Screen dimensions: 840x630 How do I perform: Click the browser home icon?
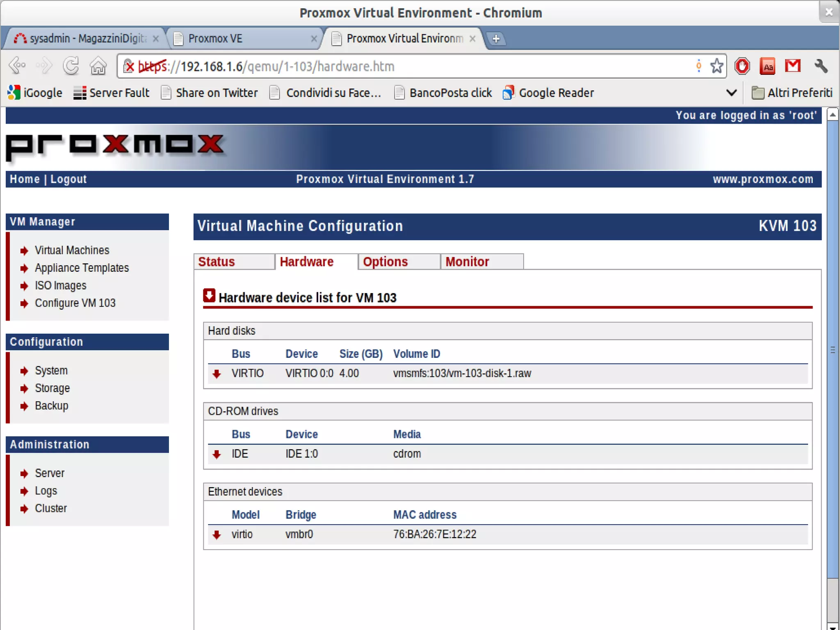(x=98, y=66)
